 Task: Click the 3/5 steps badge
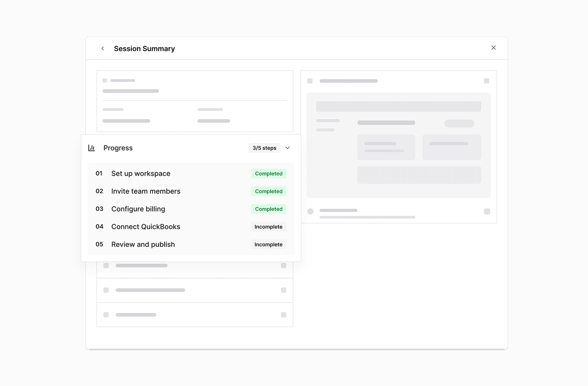point(265,148)
